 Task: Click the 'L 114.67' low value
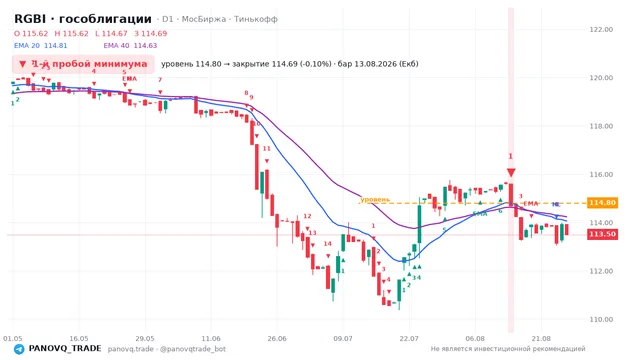pyautogui.click(x=111, y=33)
